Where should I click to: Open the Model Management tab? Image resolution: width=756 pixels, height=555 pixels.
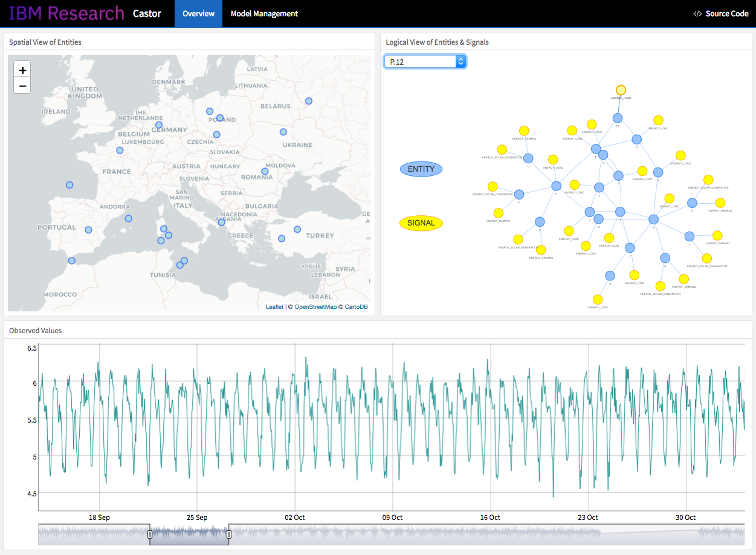tap(264, 13)
